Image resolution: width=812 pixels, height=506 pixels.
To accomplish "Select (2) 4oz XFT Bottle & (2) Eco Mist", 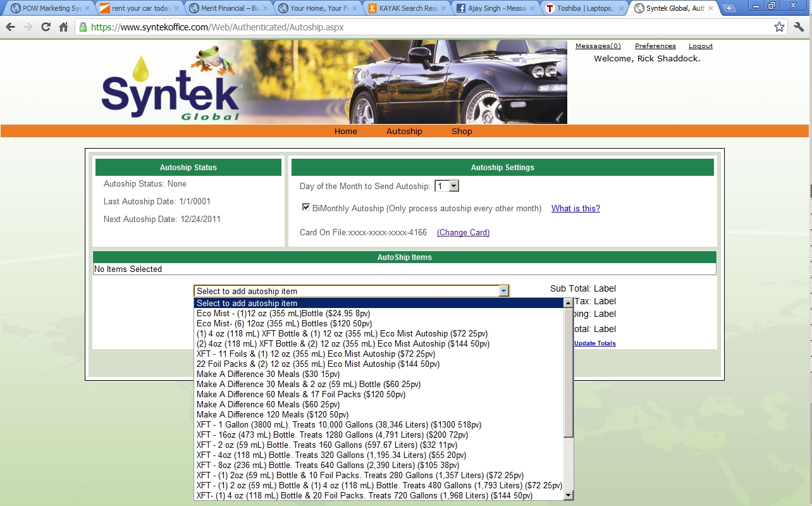I will coord(378,343).
